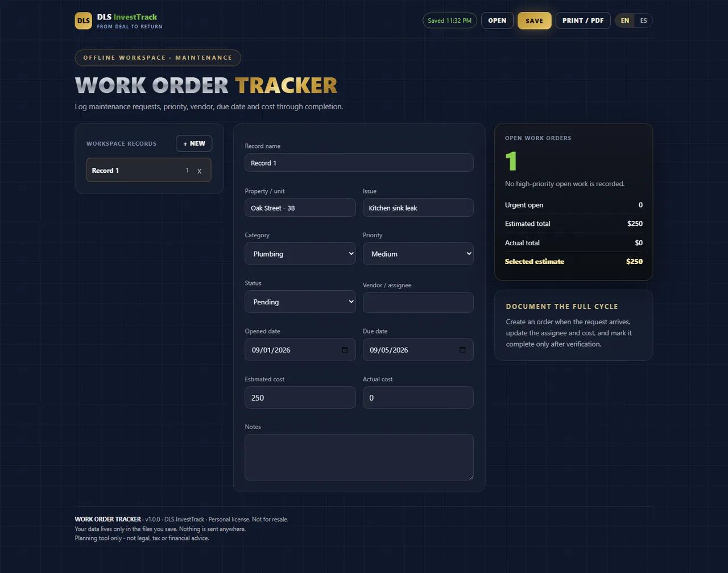This screenshot has width=728, height=573.
Task: Click the Saved 11:32 PM status badge
Action: (450, 20)
